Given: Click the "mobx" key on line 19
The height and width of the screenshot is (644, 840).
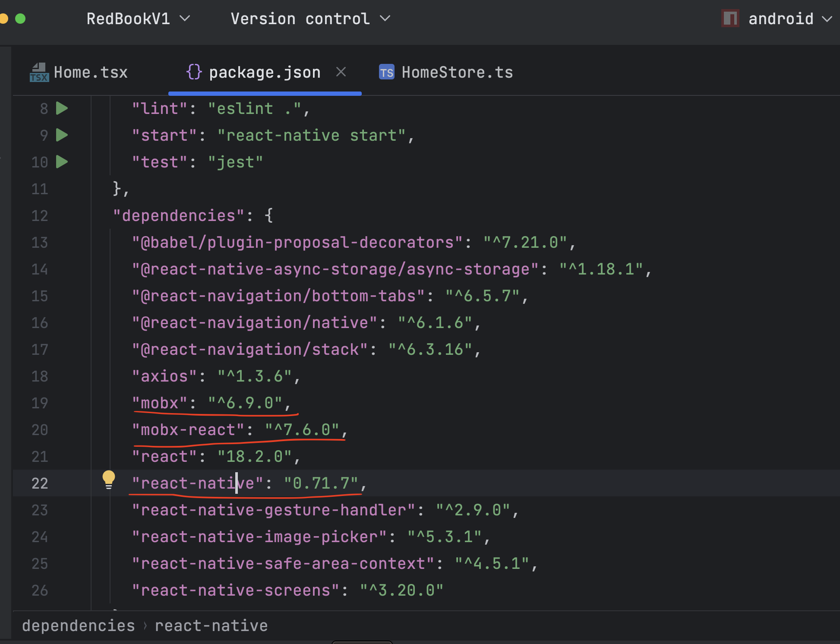Looking at the screenshot, I should pyautogui.click(x=160, y=403).
